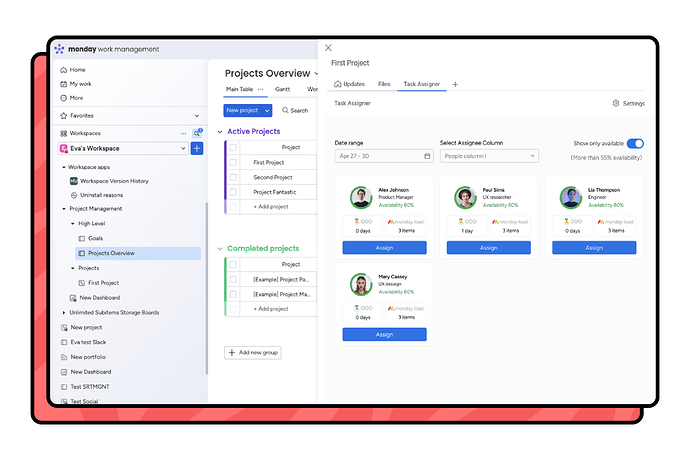Open Workspace Version History app
This screenshot has height=460, width=690.
pos(110,181)
